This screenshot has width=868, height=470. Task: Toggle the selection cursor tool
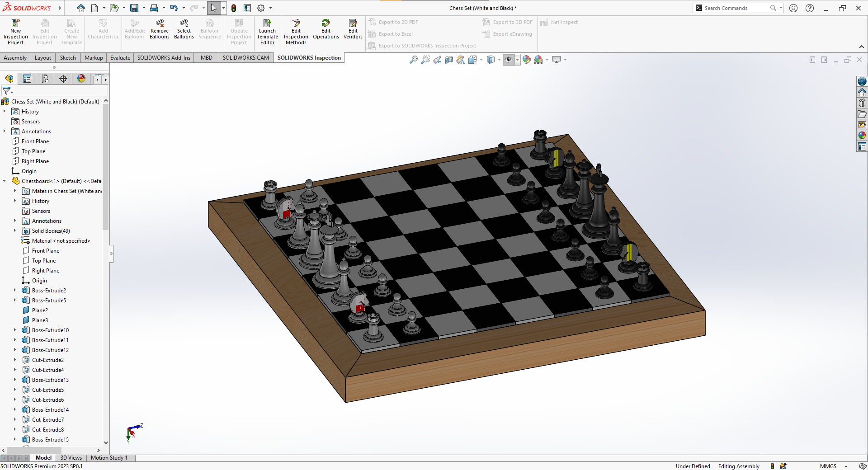click(x=214, y=8)
